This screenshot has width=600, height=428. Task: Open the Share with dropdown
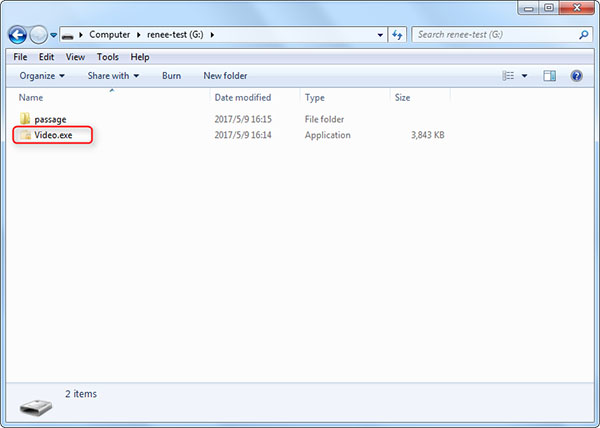(x=113, y=76)
